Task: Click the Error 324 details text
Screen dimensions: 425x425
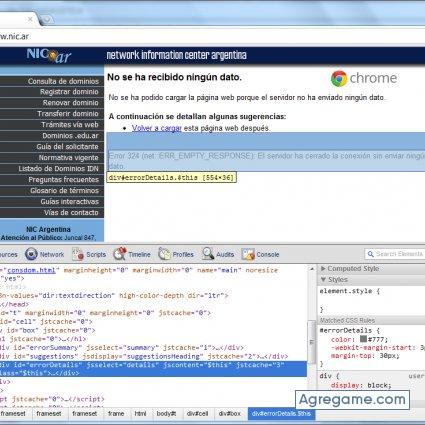Action: [267, 161]
